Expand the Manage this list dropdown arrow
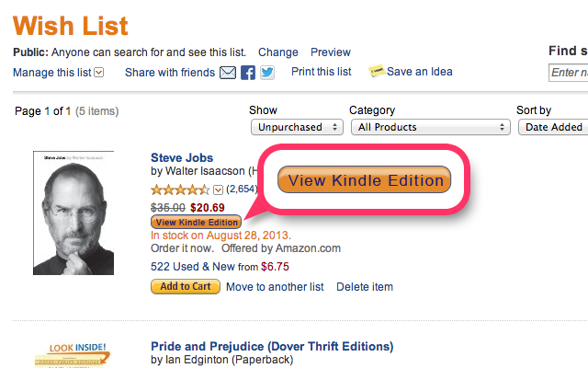Image resolution: width=588 pixels, height=368 pixels. point(99,72)
